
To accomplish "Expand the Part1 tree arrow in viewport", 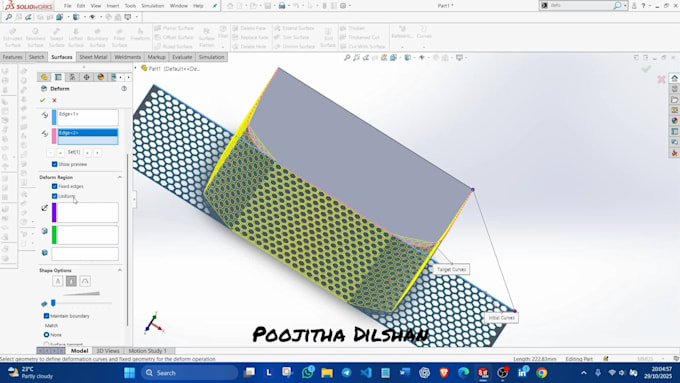I will pos(136,68).
